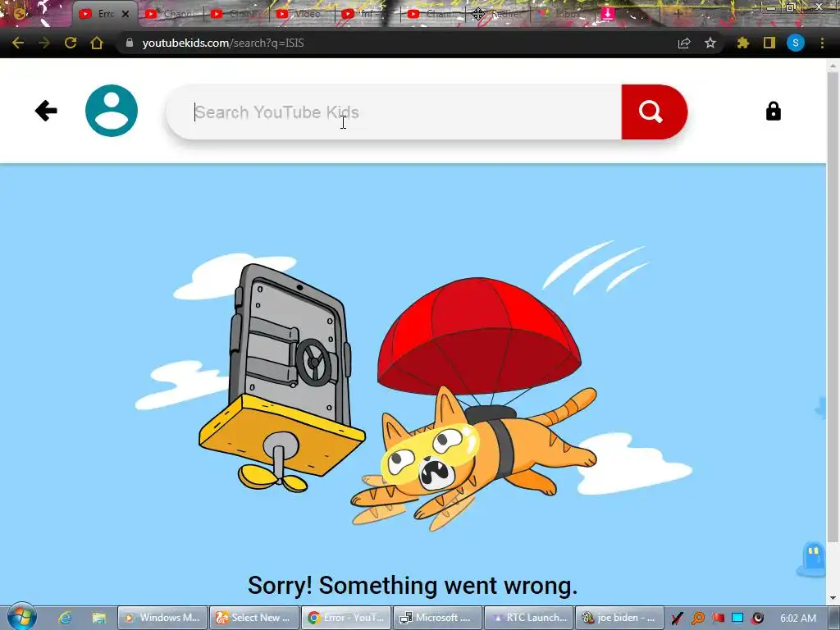This screenshot has height=630, width=840.
Task: Click the black back arrow on YouTube Kids page
Action: (x=46, y=111)
